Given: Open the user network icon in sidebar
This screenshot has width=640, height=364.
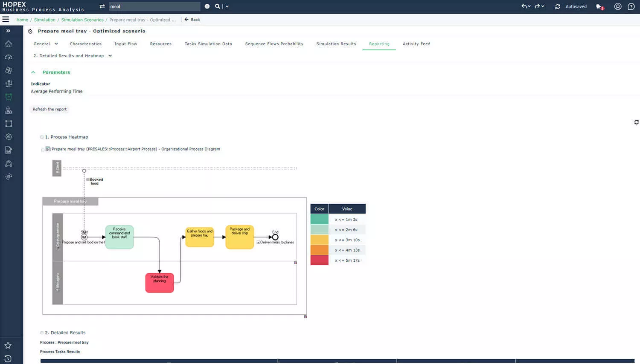Looking at the screenshot, I should coord(9,163).
